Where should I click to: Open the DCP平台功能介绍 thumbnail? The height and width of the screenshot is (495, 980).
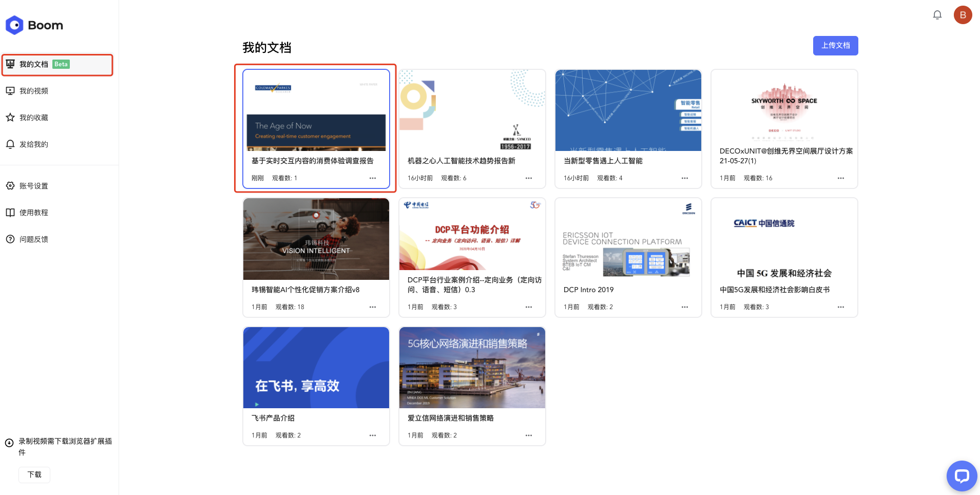(x=472, y=234)
